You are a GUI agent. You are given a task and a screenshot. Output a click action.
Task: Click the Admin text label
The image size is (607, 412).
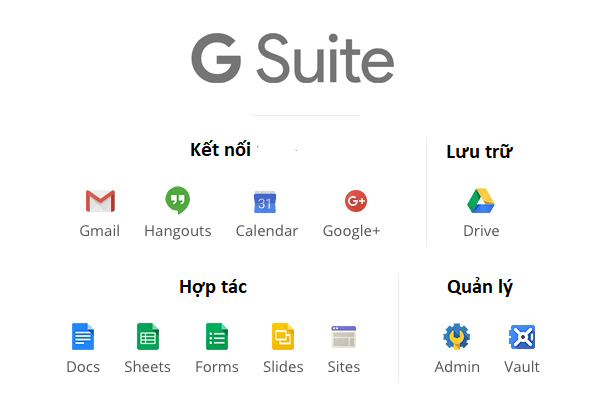457,367
